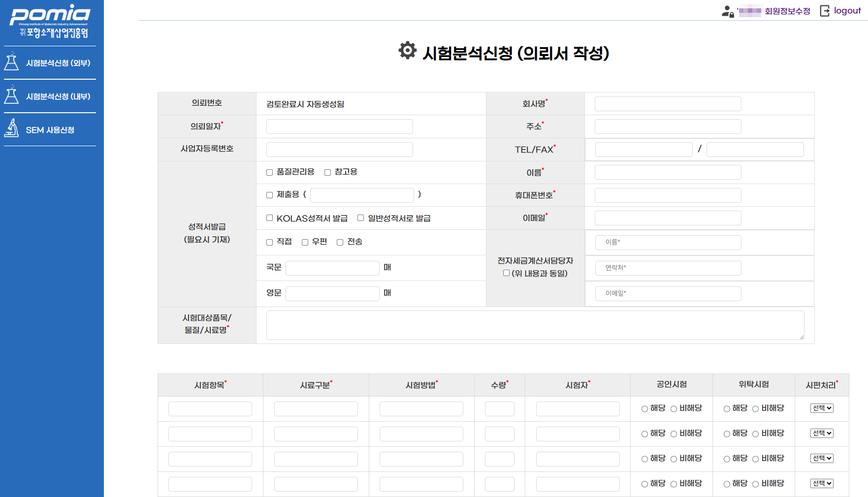Click the logout text link

pos(847,11)
